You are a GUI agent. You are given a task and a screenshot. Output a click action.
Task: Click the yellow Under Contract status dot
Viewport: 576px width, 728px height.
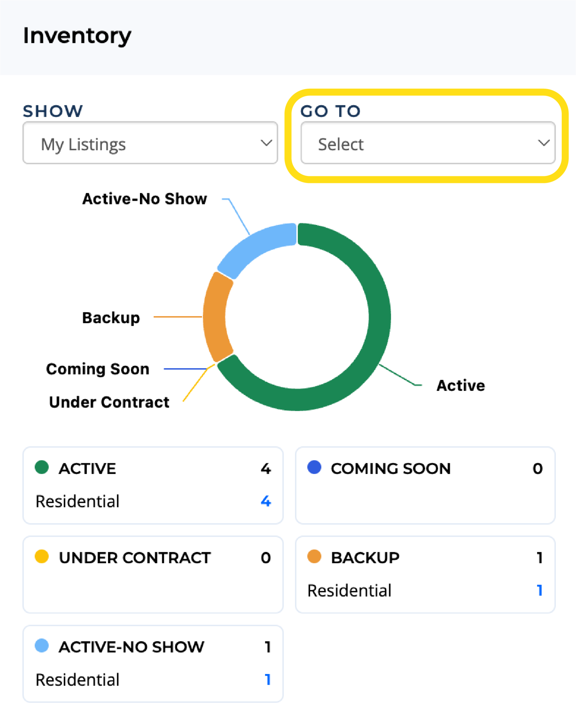(x=42, y=556)
